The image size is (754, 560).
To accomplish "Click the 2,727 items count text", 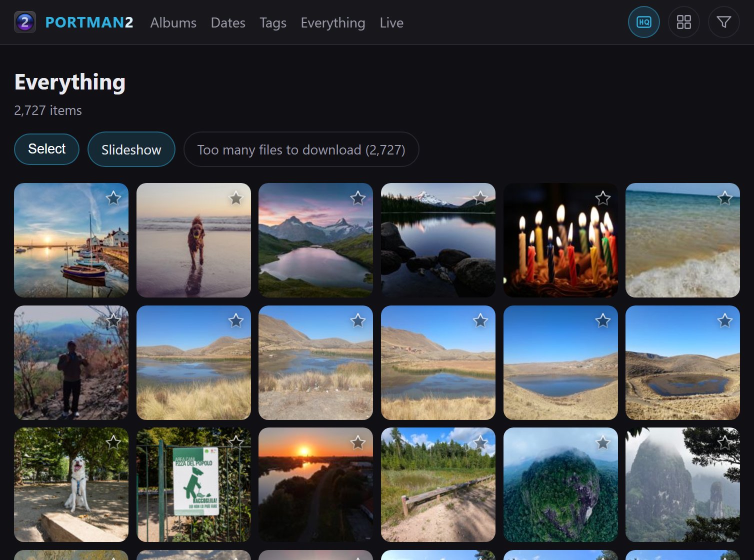I will pyautogui.click(x=48, y=110).
